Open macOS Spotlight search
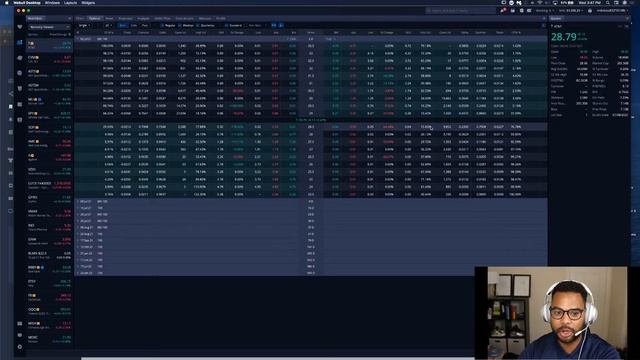This screenshot has width=640, height=360. 607,2
